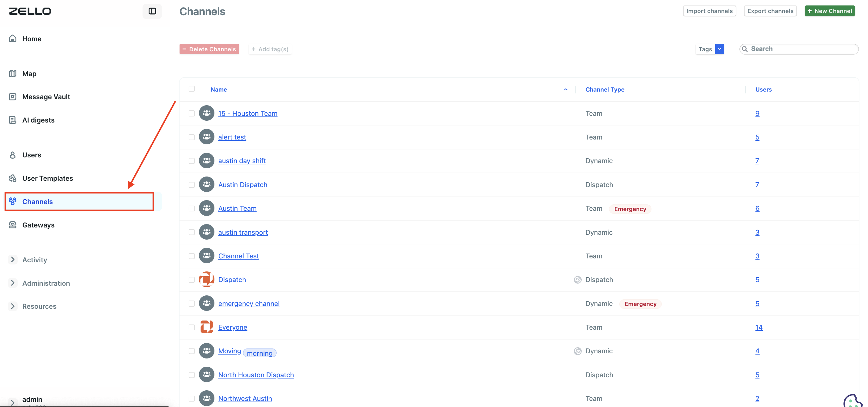Image resolution: width=868 pixels, height=407 pixels.
Task: Open the Message Vault icon
Action: pos(12,97)
